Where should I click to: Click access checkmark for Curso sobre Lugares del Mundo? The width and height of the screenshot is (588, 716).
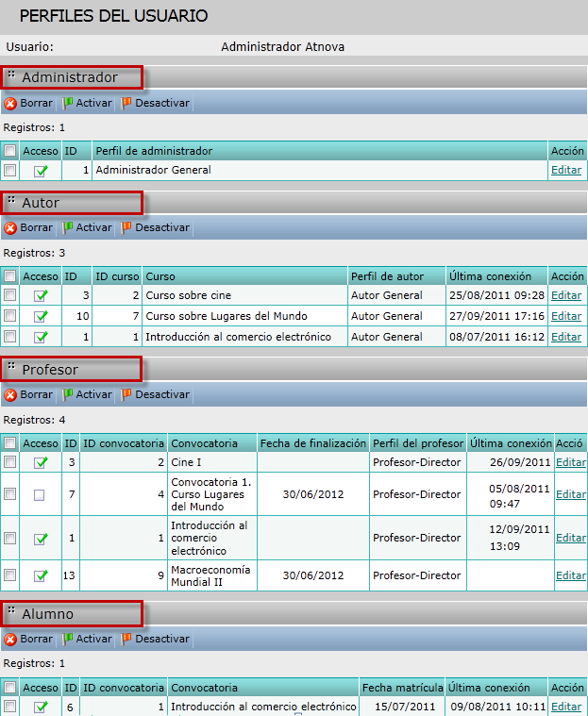[41, 316]
